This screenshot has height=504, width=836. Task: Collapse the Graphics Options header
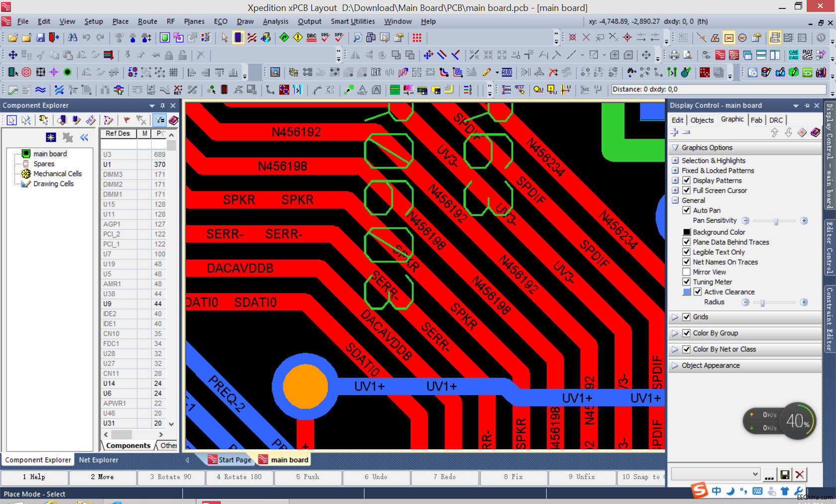click(x=675, y=147)
